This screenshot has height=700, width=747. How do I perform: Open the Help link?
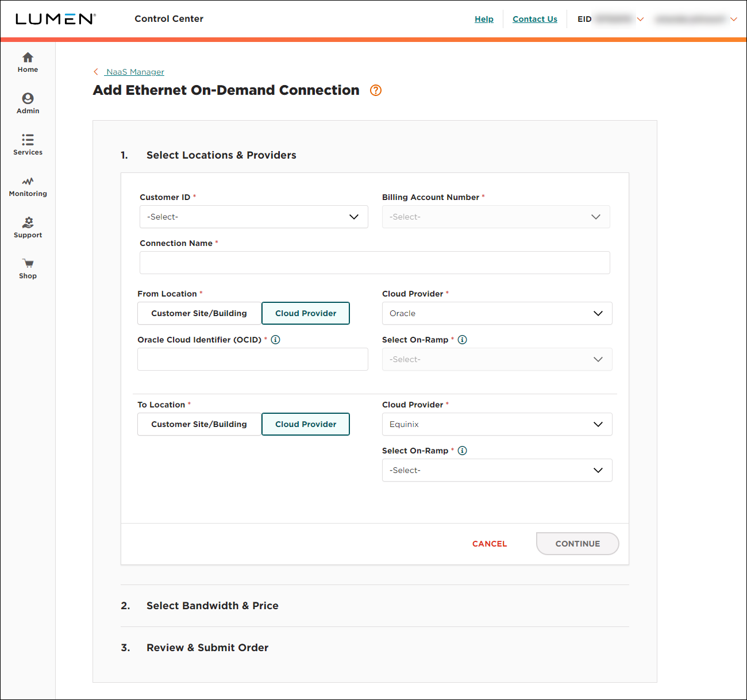coord(484,19)
